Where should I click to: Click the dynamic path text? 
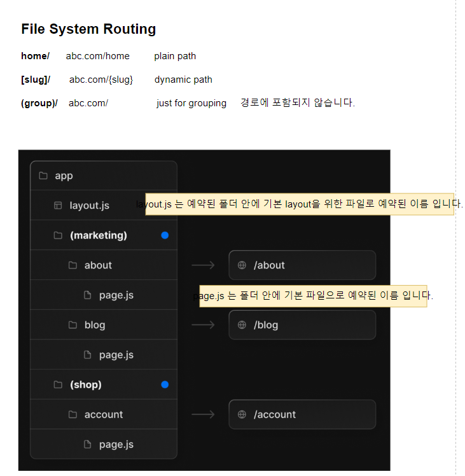(x=183, y=80)
